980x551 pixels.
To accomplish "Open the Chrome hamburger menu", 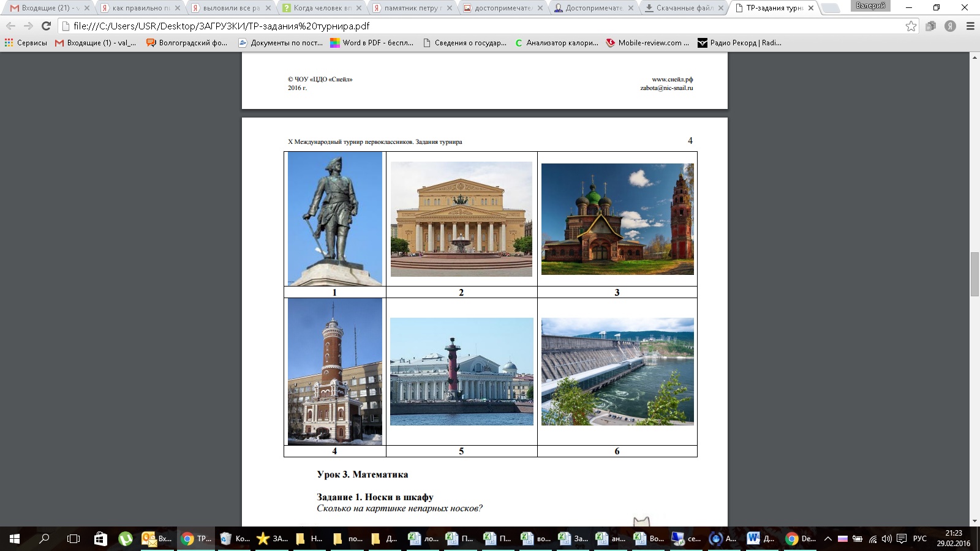I will (970, 26).
